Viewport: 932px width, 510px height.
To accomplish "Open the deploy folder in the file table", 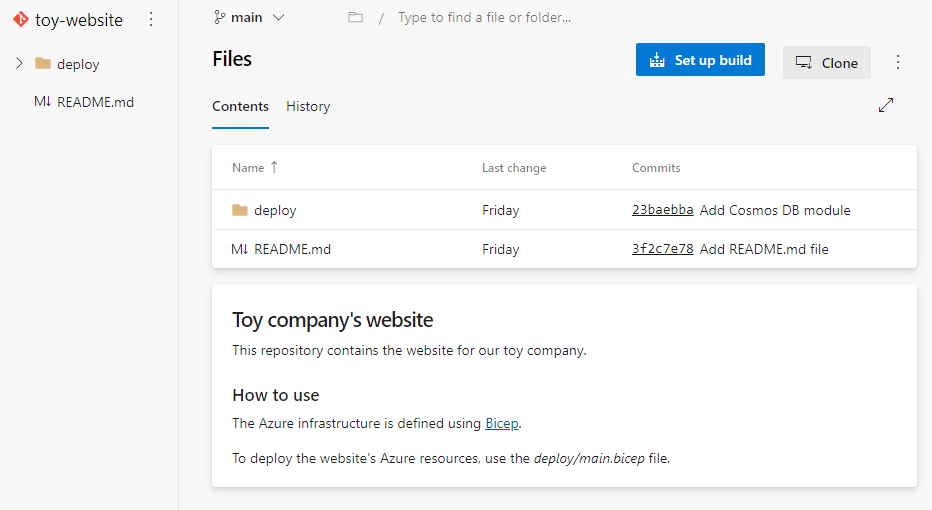I will (275, 210).
